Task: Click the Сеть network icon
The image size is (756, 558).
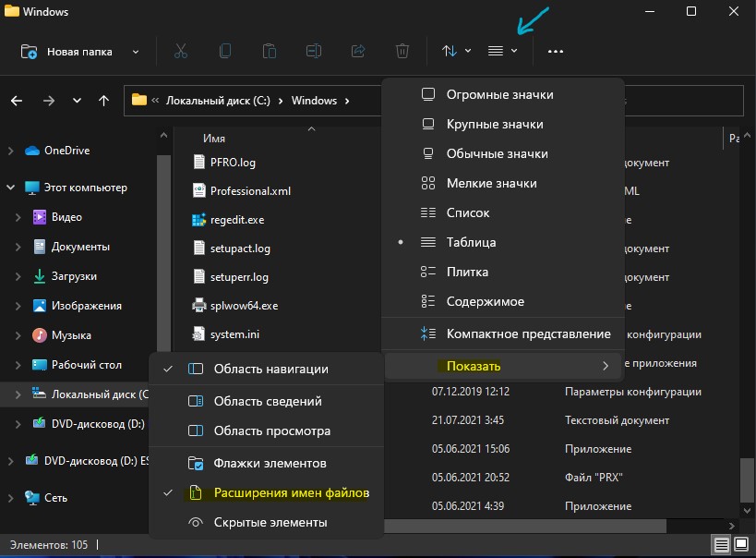Action: pos(31,498)
